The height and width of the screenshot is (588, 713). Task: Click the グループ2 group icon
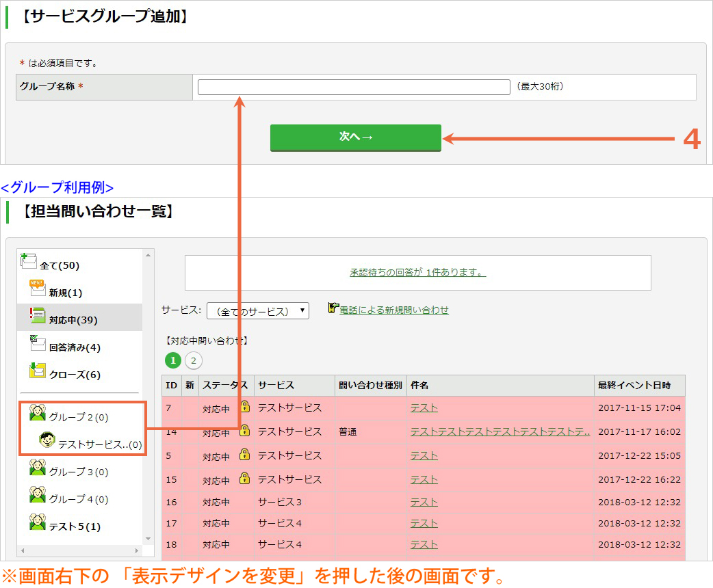point(38,412)
